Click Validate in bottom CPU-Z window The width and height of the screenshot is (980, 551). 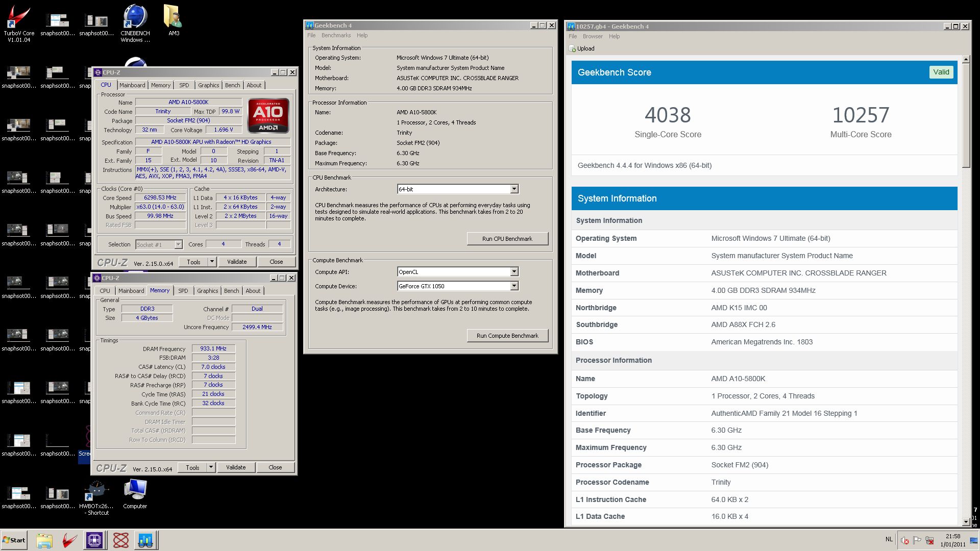[x=235, y=467]
